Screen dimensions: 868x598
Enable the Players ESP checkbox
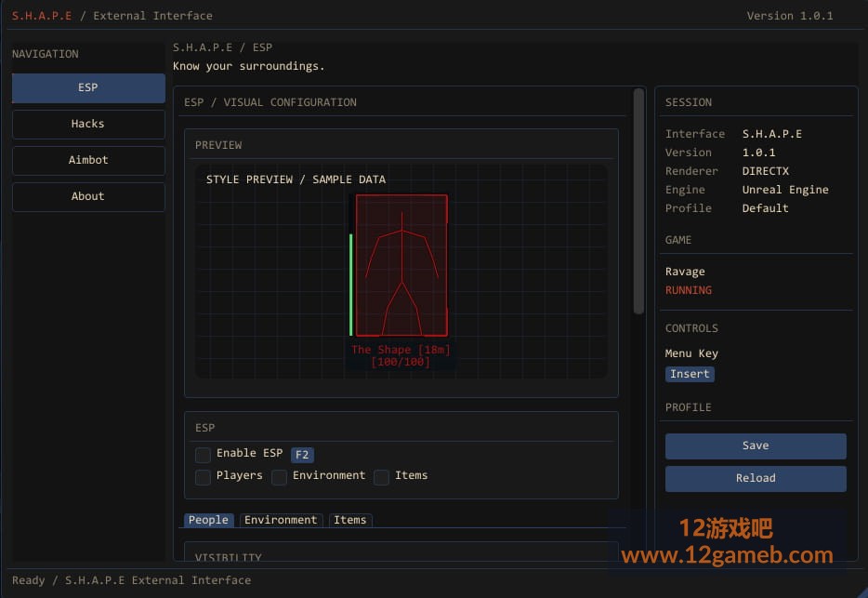204,476
